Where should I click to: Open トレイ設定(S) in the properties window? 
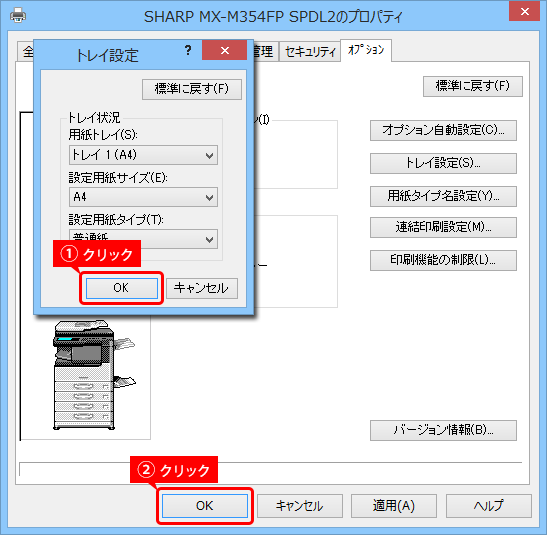(443, 163)
